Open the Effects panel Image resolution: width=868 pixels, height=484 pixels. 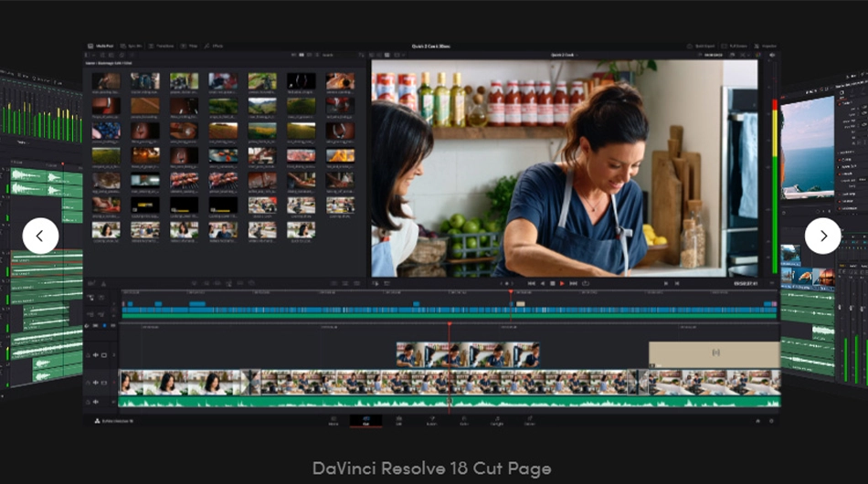tap(214, 46)
